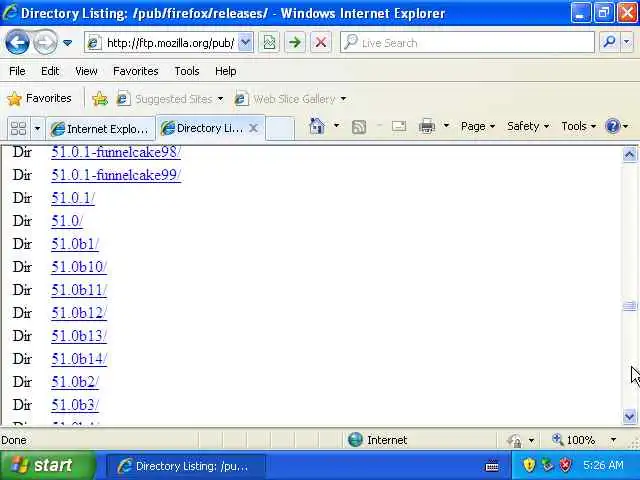Image resolution: width=640 pixels, height=480 pixels.
Task: Open the 51.0b1/ directory link
Action: tap(75, 244)
